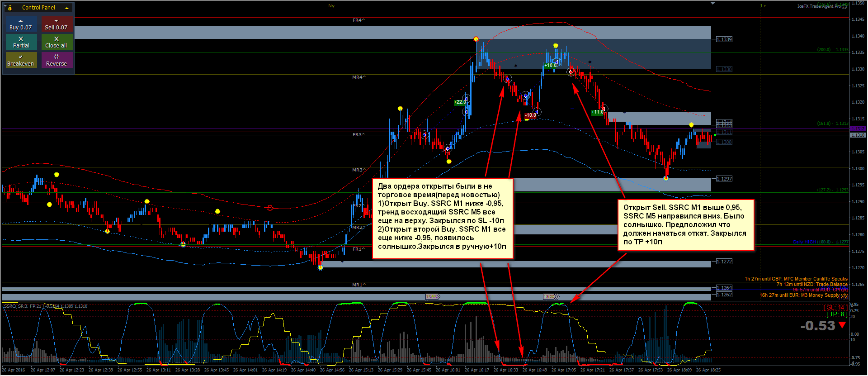This screenshot has width=868, height=376.
Task: Click the GBP MPC Member Cunliffe Speaks news line
Action: (x=796, y=279)
